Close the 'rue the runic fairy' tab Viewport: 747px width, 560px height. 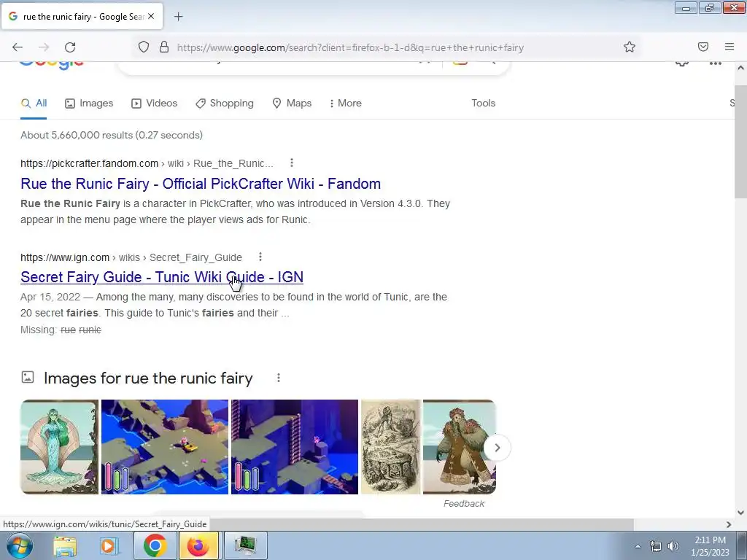click(151, 16)
